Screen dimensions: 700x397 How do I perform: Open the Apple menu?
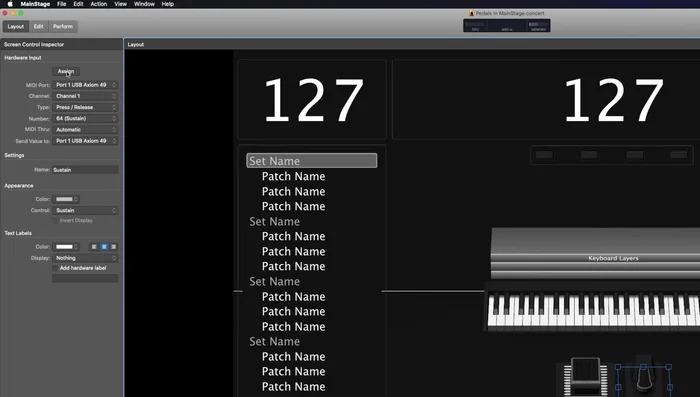[10, 4]
